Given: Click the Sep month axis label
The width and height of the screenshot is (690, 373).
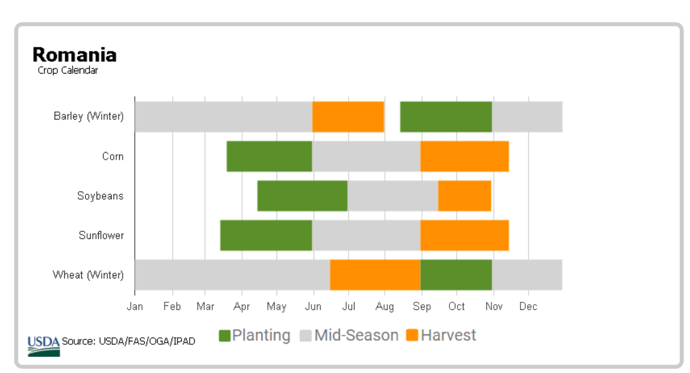Looking at the screenshot, I should point(422,306).
